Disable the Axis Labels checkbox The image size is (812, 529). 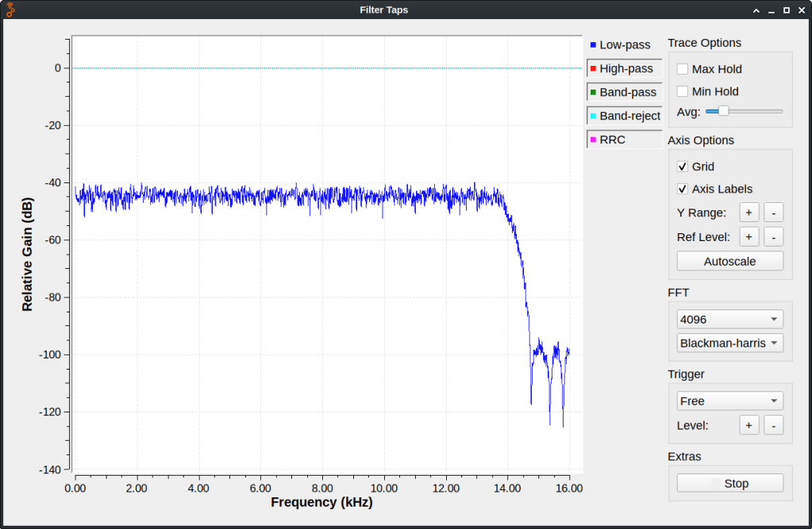click(x=683, y=189)
